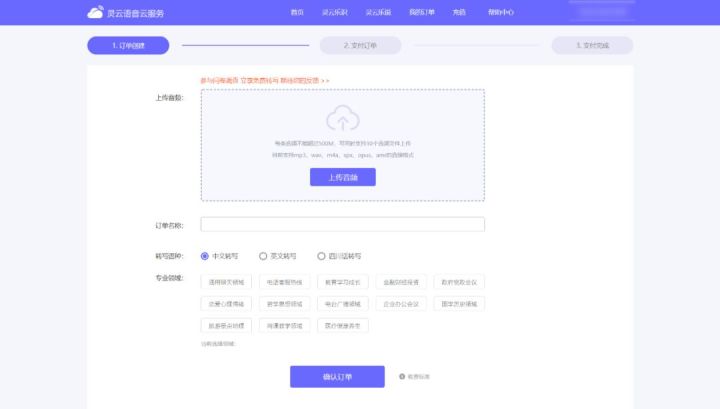Open 帮助中心 in the navigation bar
The width and height of the screenshot is (720, 409).
500,13
